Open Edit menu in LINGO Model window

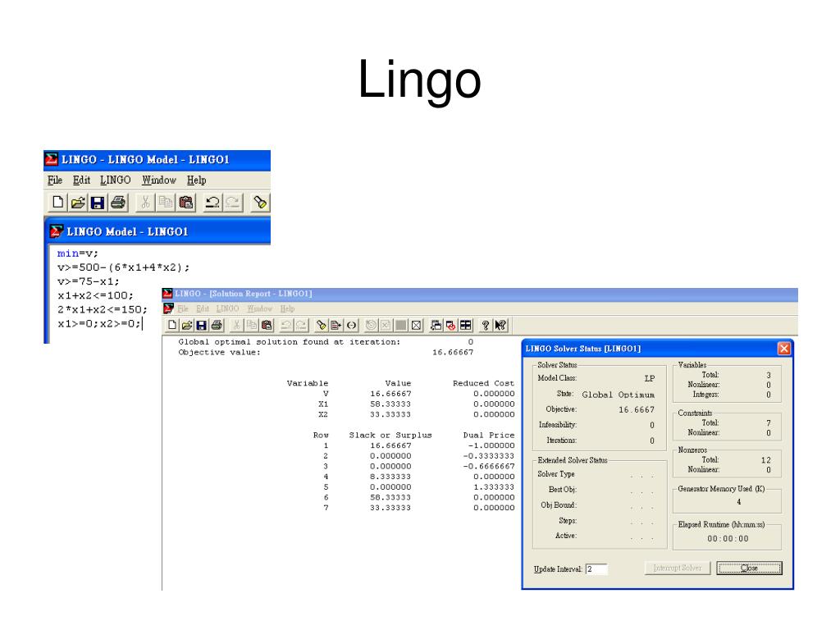81,180
